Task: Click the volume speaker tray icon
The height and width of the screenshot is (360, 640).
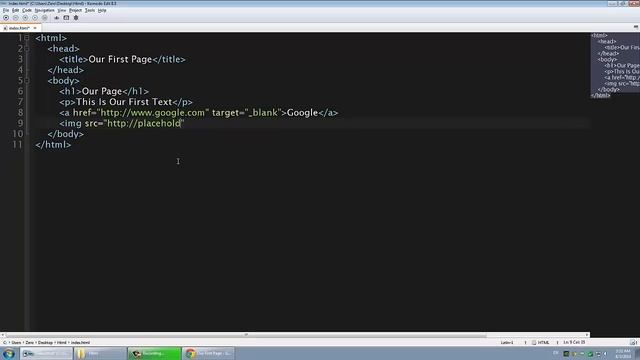Action: [x=606, y=354]
